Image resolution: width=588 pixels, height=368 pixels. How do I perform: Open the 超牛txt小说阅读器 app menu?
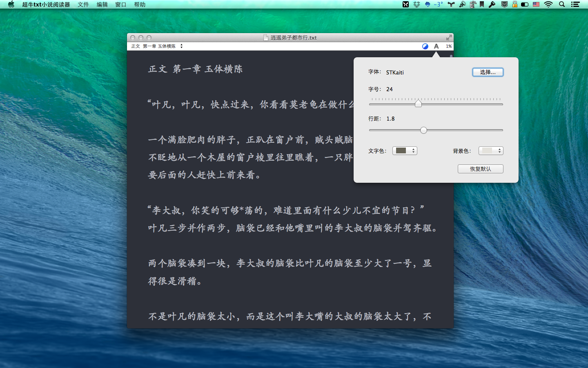pos(46,4)
